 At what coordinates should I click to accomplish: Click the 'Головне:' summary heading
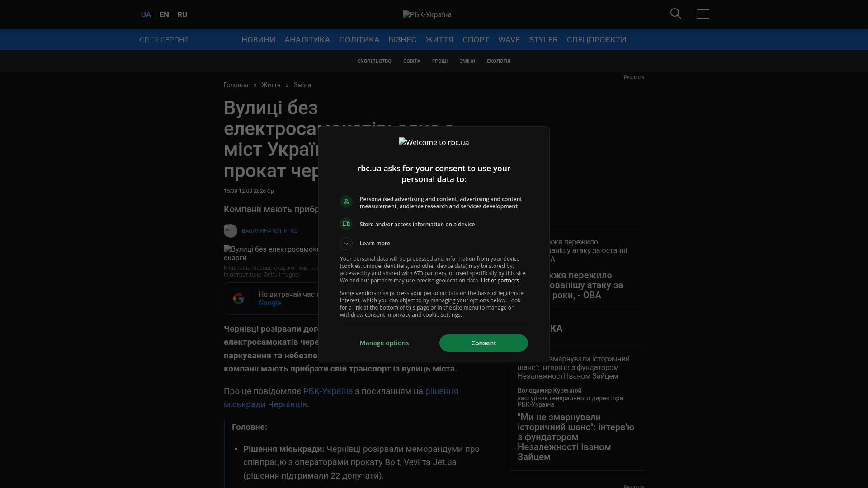pyautogui.click(x=250, y=427)
